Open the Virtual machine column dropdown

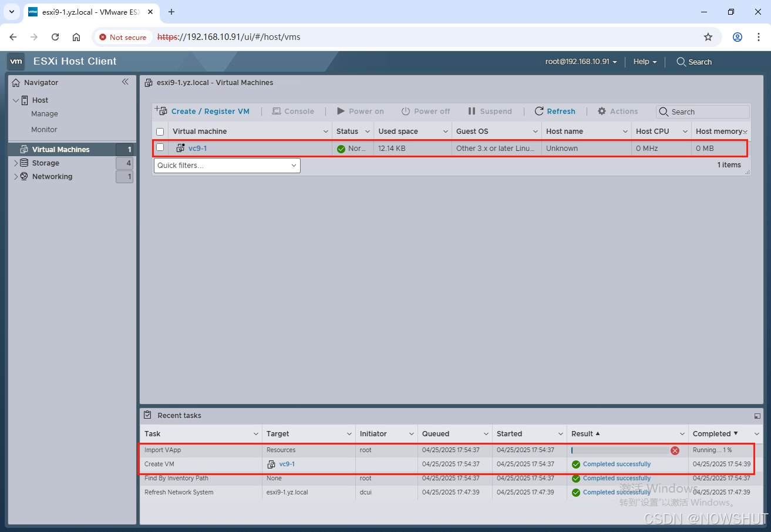click(326, 132)
